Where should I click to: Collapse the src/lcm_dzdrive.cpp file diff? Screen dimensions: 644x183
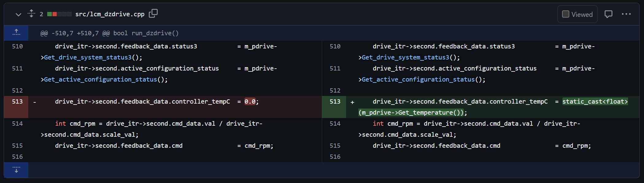[18, 14]
